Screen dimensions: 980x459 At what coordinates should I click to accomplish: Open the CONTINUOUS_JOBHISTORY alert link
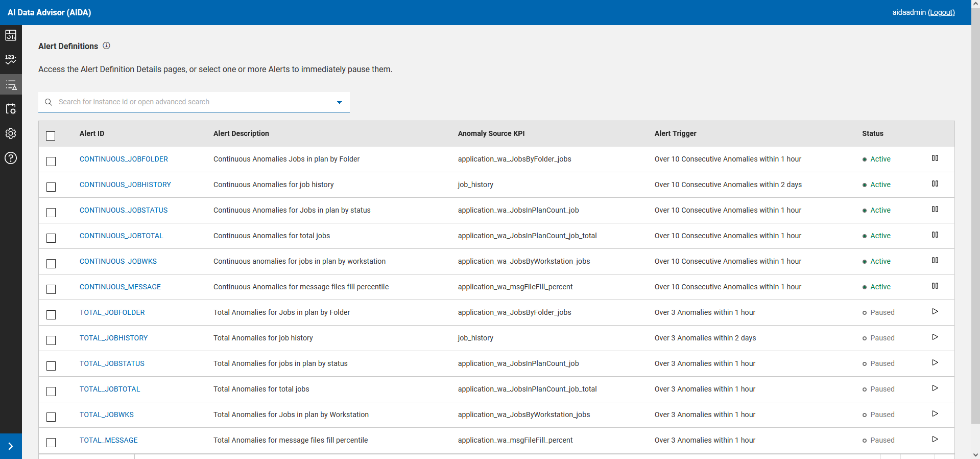tap(125, 185)
